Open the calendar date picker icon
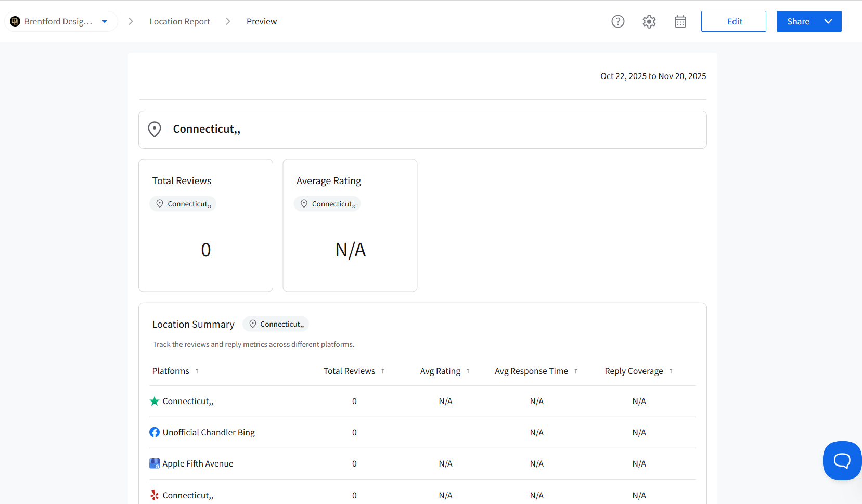The height and width of the screenshot is (504, 862). pos(680,21)
